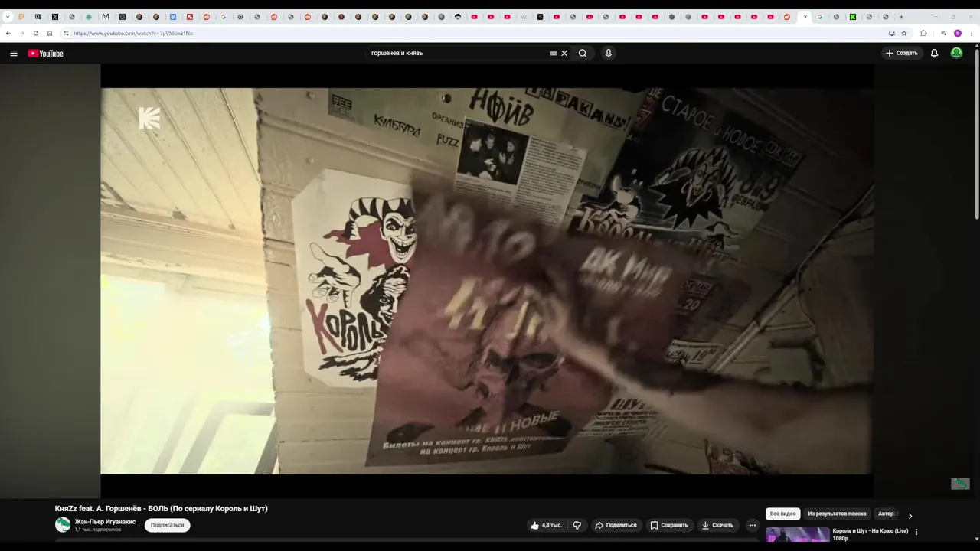The width and height of the screenshot is (980, 551).
Task: Open the YouTube account avatar menu
Action: tap(956, 54)
